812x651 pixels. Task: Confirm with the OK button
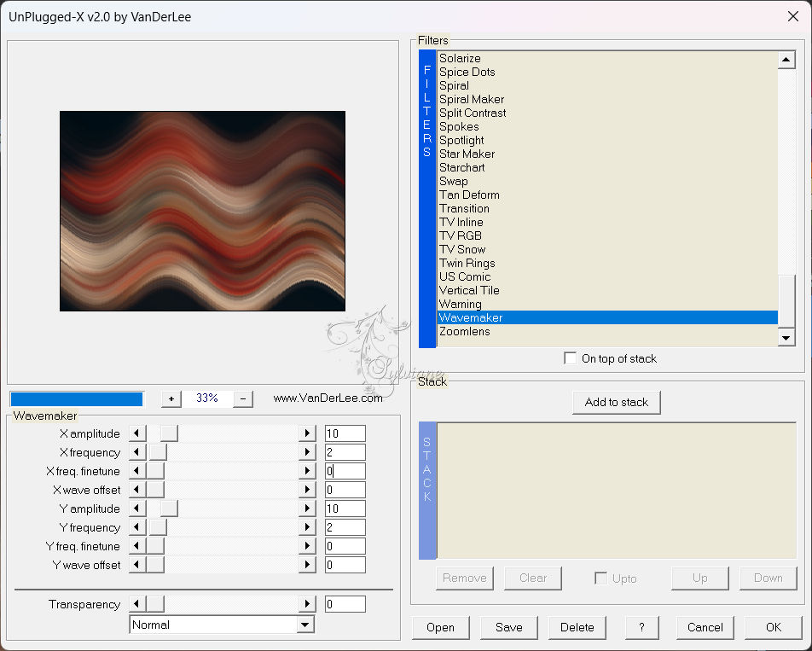[774, 628]
